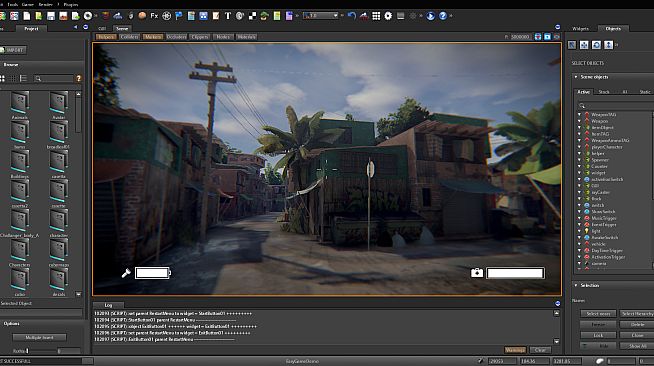Click the Select none button
The width and height of the screenshot is (654, 366).
pos(598,313)
